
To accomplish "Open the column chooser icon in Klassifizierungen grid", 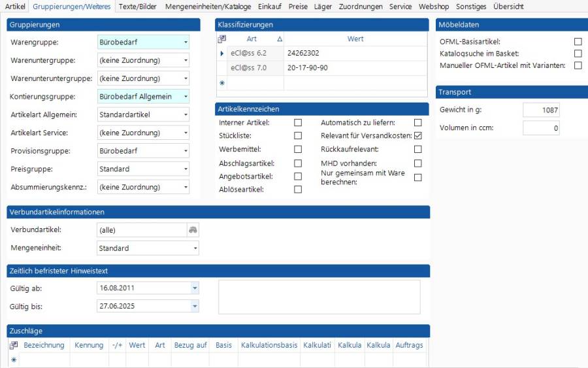I will pos(221,39).
